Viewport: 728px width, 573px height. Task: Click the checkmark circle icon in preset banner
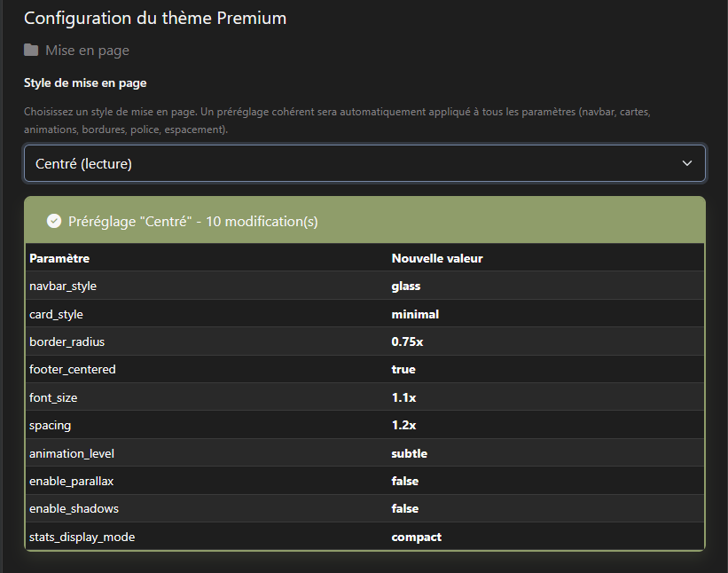tap(53, 221)
